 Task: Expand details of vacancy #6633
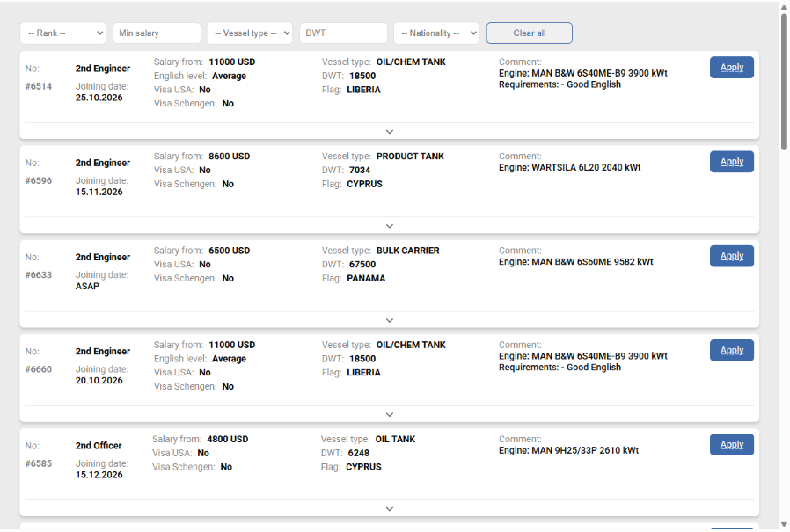pyautogui.click(x=390, y=320)
